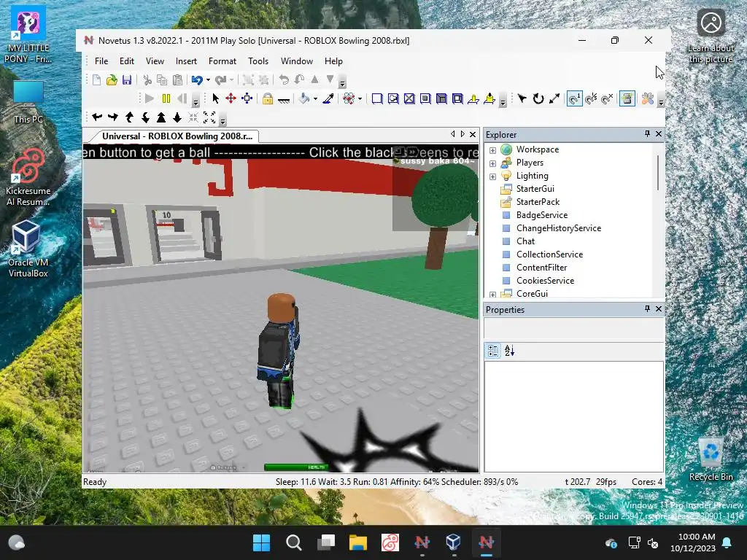Toggle the Anchor tool icon

[284, 99]
